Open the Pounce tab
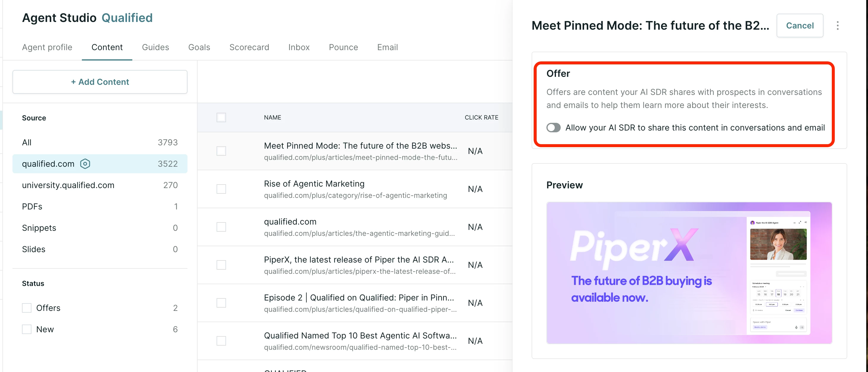This screenshot has height=372, width=868. click(x=343, y=47)
